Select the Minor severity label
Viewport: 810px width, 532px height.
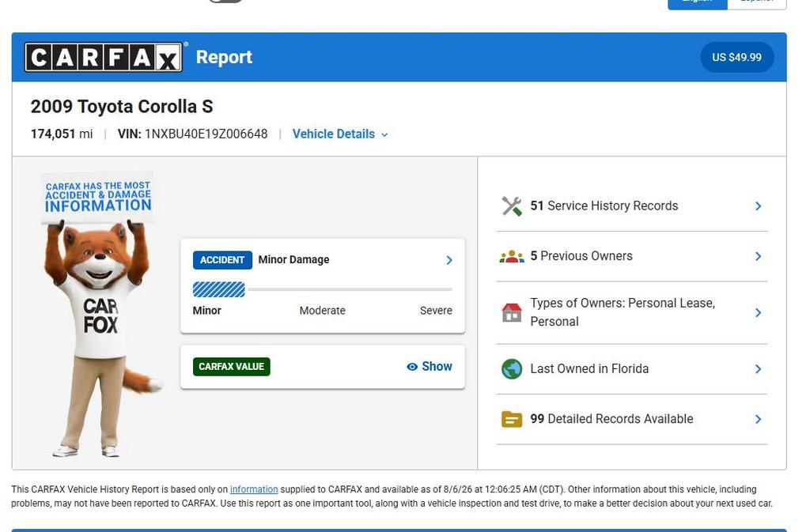tap(206, 311)
